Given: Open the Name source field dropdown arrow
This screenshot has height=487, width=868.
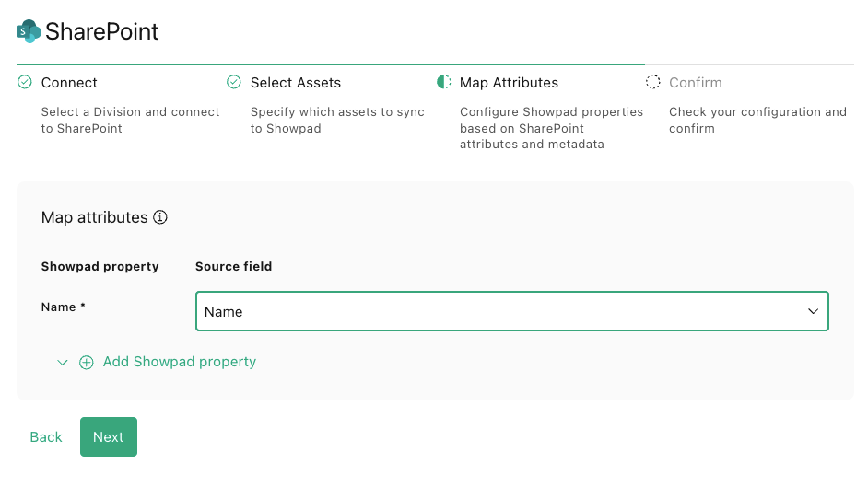Looking at the screenshot, I should [813, 311].
